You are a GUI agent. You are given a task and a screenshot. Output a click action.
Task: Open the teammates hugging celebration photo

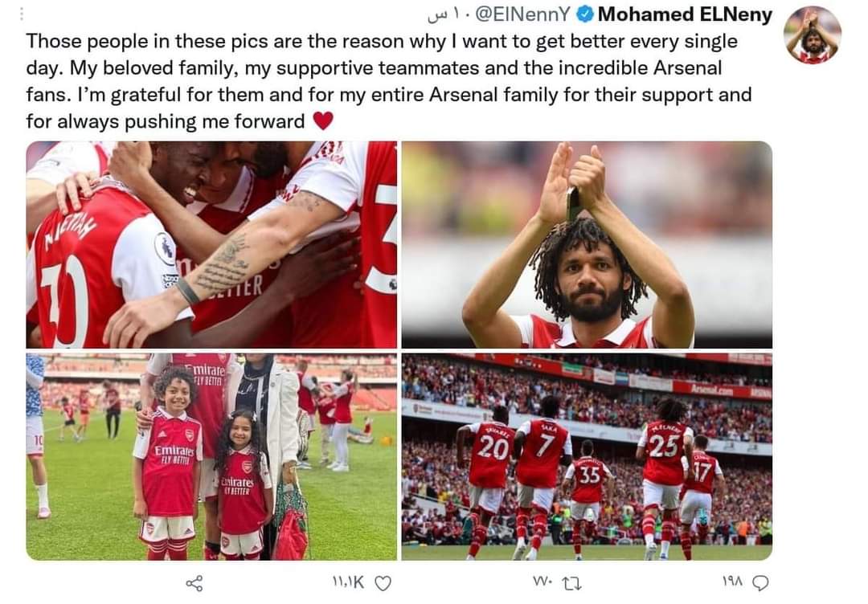click(211, 244)
